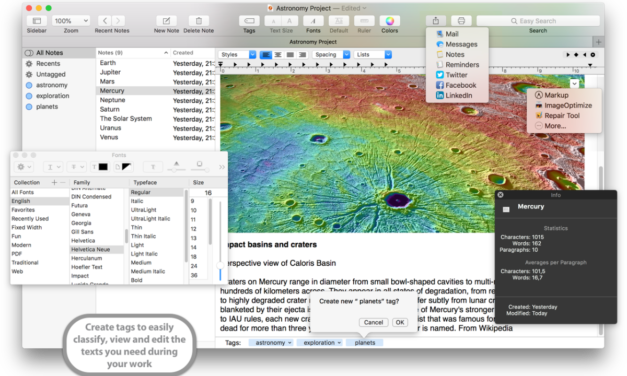This screenshot has height=376, width=627.
Task: Open the Lists dropdown
Action: pyautogui.click(x=373, y=54)
